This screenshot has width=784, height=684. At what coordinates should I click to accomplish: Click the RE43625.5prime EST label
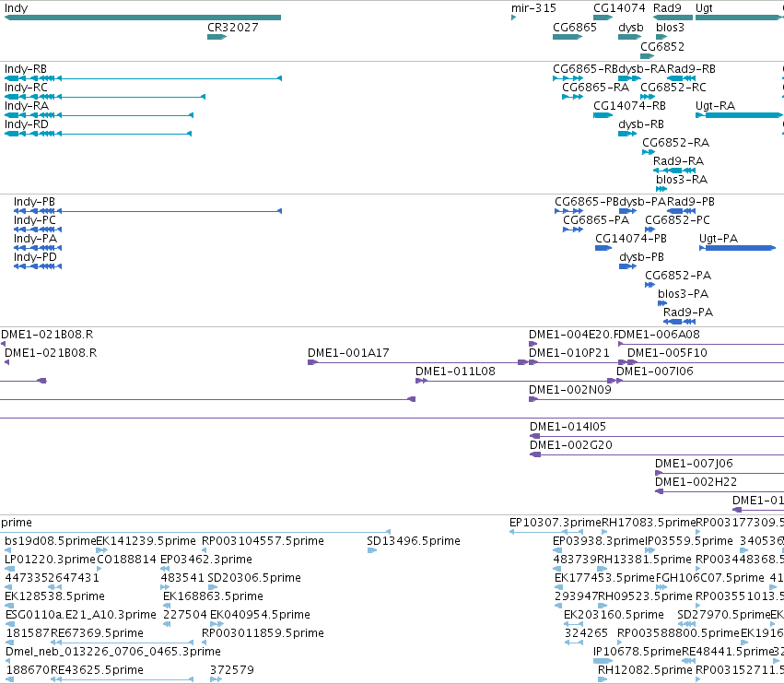[x=97, y=670]
